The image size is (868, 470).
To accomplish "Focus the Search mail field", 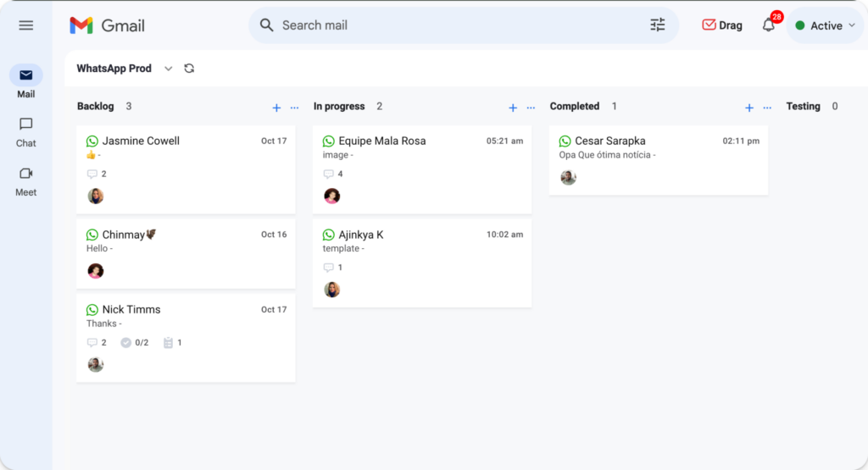I will click(x=464, y=25).
